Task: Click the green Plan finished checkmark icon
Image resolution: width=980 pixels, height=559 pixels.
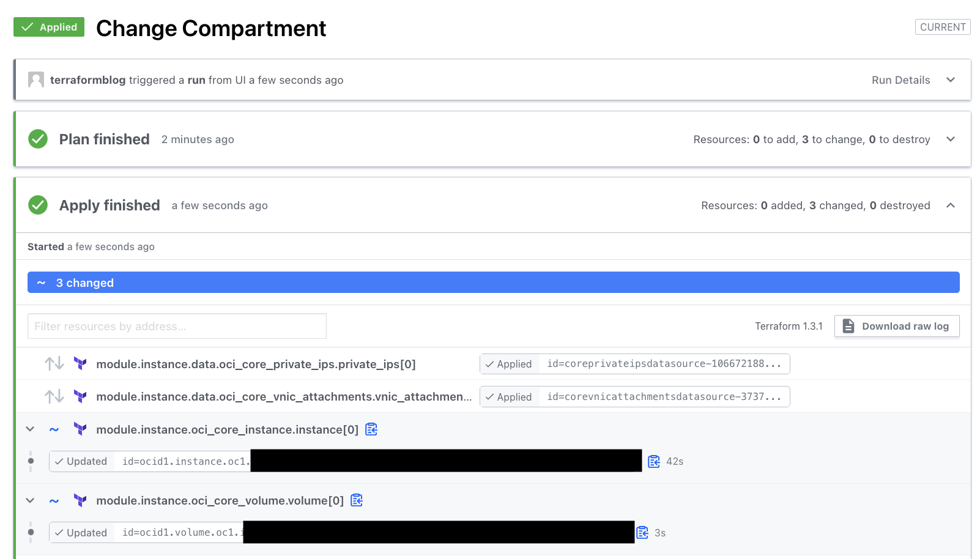Action: 38,139
